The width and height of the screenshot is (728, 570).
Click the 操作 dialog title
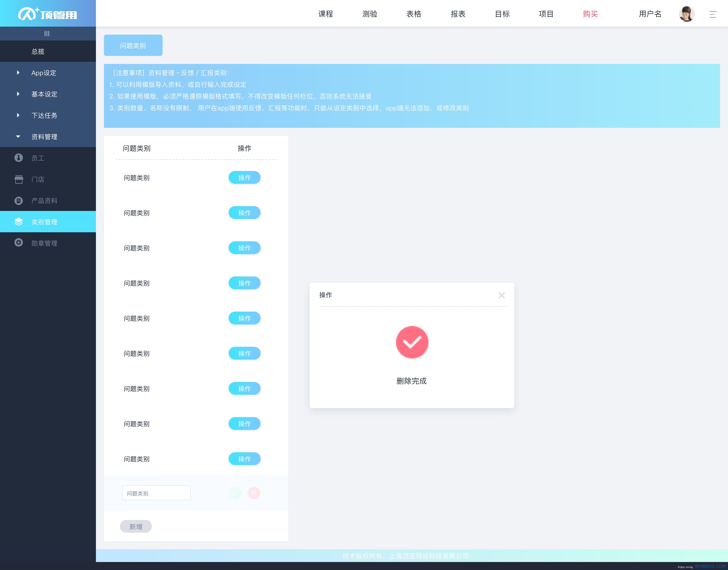tap(325, 295)
